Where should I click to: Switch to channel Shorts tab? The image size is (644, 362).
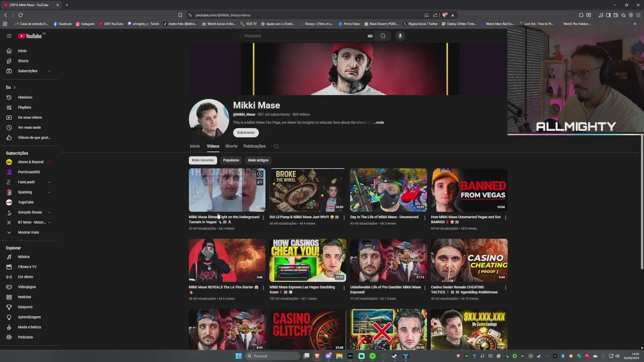(x=231, y=146)
